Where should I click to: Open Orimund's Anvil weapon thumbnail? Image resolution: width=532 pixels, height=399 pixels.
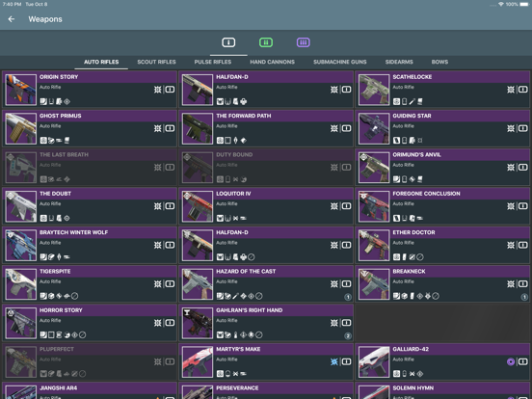tap(374, 168)
